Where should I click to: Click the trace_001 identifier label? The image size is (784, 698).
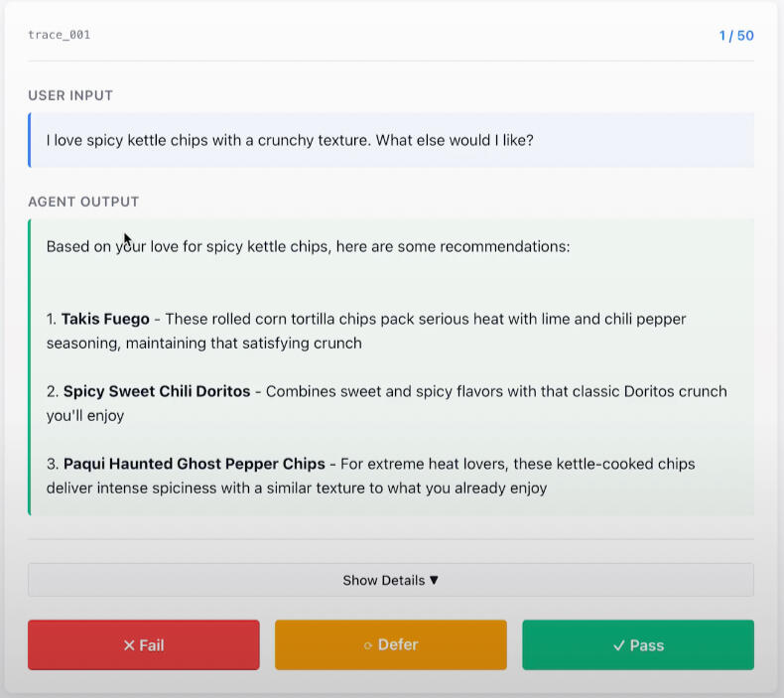click(x=60, y=36)
